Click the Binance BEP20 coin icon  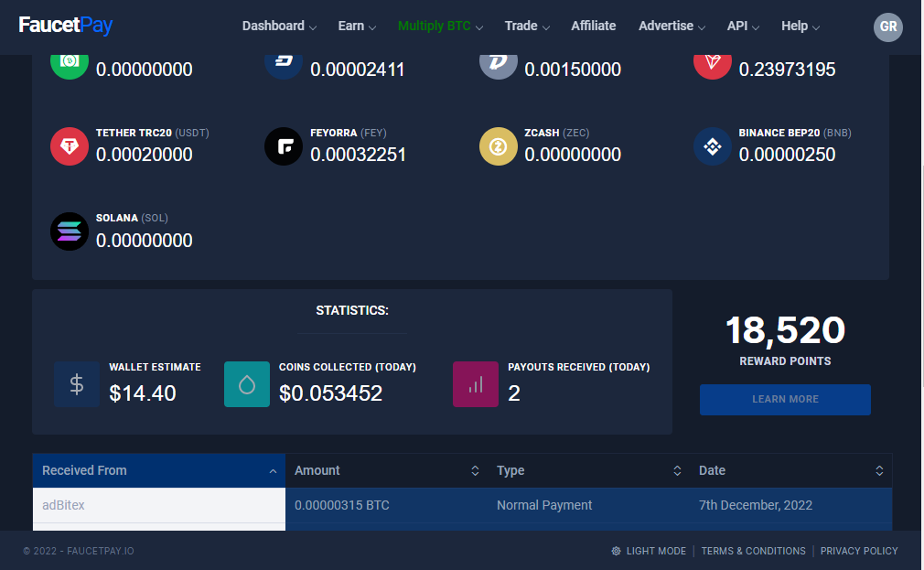pos(712,146)
